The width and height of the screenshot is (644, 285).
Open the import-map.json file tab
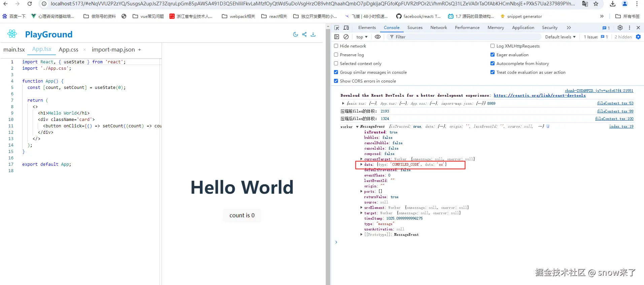pyautogui.click(x=113, y=50)
